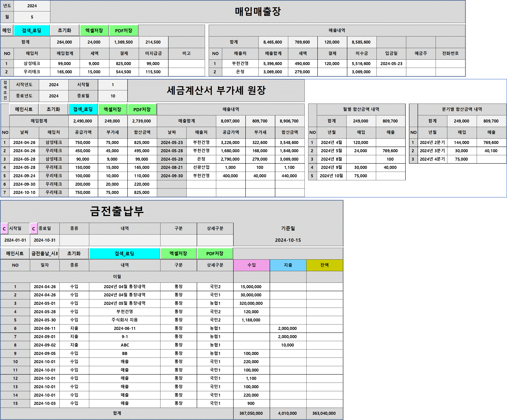Click 초기화 button in 세금계산서 부가세 원장

[53, 109]
